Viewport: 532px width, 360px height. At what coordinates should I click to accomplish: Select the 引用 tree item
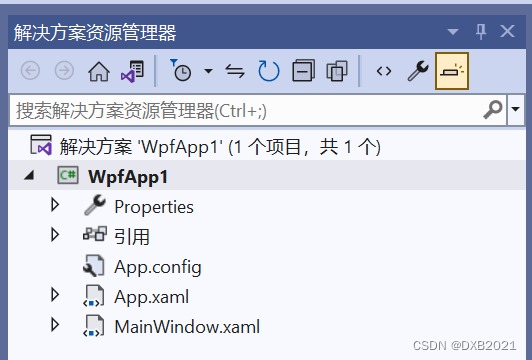click(132, 236)
